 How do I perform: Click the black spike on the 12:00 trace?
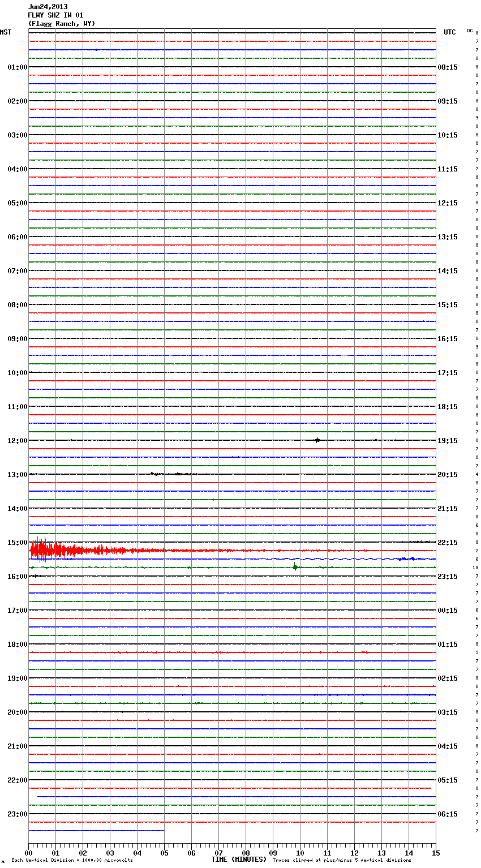[317, 440]
